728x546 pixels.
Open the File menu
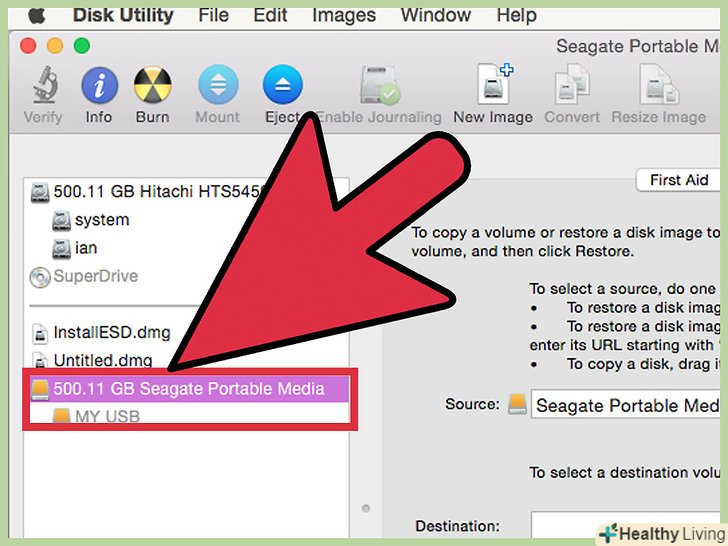214,15
